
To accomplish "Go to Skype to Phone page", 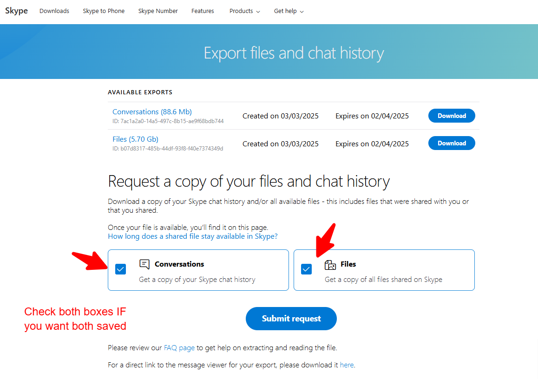I will [104, 11].
